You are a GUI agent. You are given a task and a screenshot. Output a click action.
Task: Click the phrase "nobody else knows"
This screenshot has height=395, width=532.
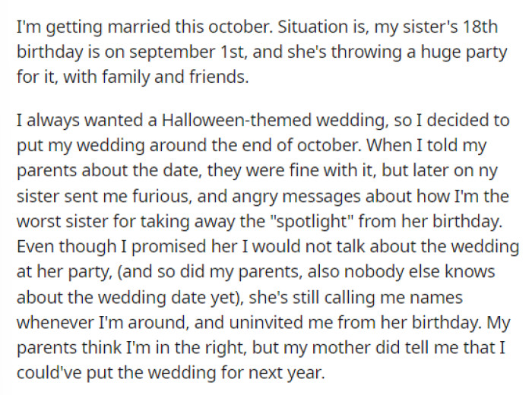[420, 271]
